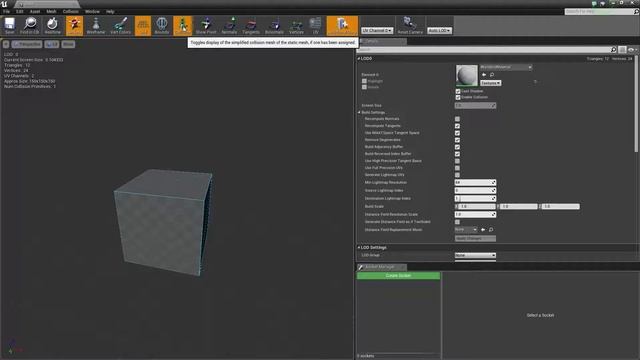The image size is (640, 360).
Task: Open the Asset menu
Action: 35,11
